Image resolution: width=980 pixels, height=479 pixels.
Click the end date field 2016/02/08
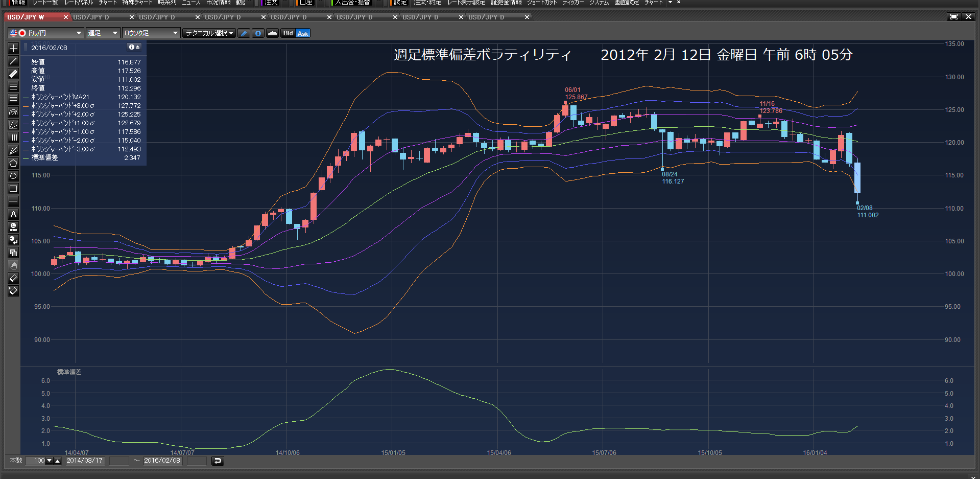click(162, 461)
